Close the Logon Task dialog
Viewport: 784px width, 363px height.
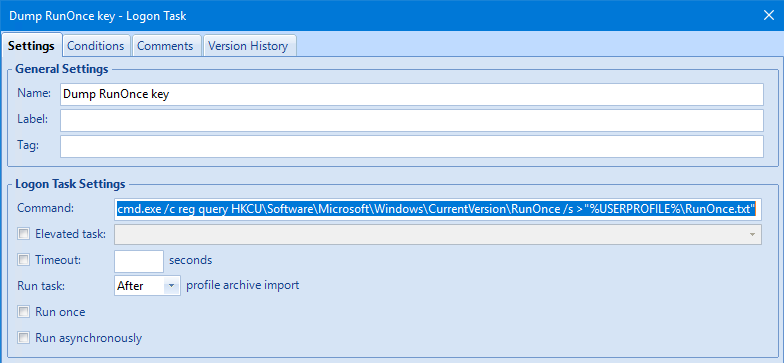768,16
